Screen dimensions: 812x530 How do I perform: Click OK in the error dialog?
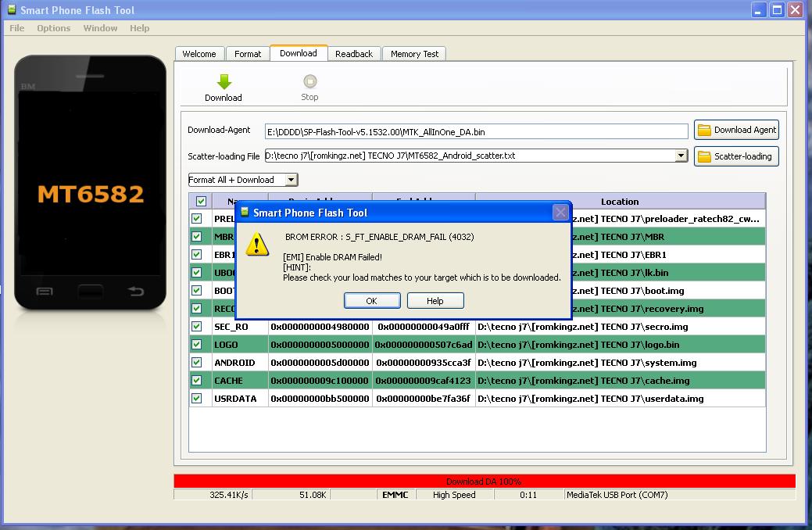pyautogui.click(x=372, y=300)
